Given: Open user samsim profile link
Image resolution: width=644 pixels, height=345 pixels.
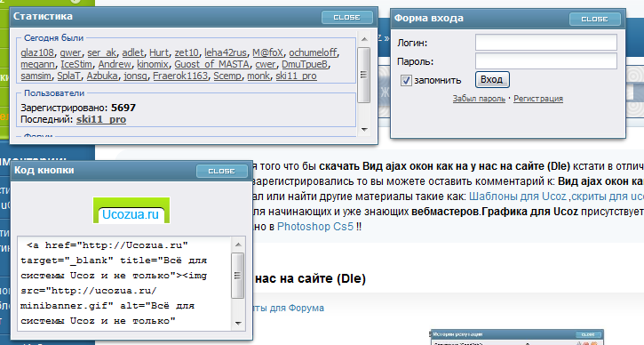Looking at the screenshot, I should [x=36, y=76].
